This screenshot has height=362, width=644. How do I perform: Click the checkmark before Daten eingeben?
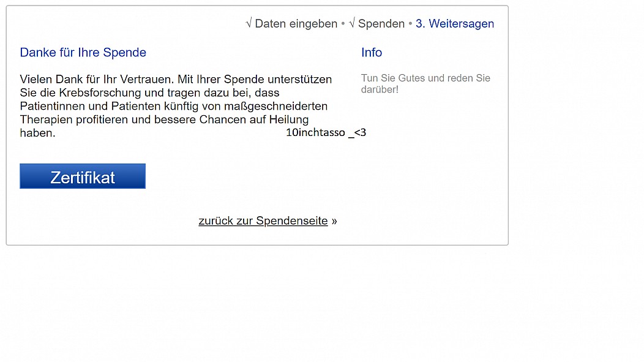(249, 23)
